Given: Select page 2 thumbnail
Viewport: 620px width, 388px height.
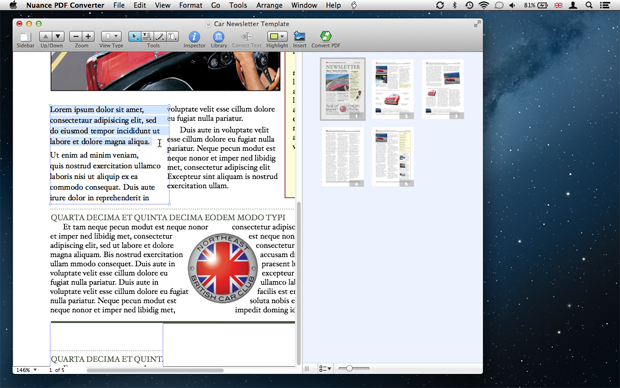Looking at the screenshot, I should (x=393, y=89).
